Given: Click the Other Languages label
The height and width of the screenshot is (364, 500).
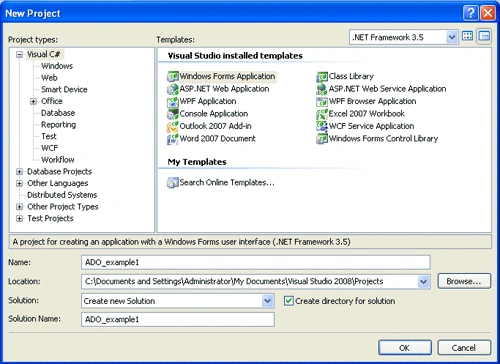Looking at the screenshot, I should click(58, 183).
